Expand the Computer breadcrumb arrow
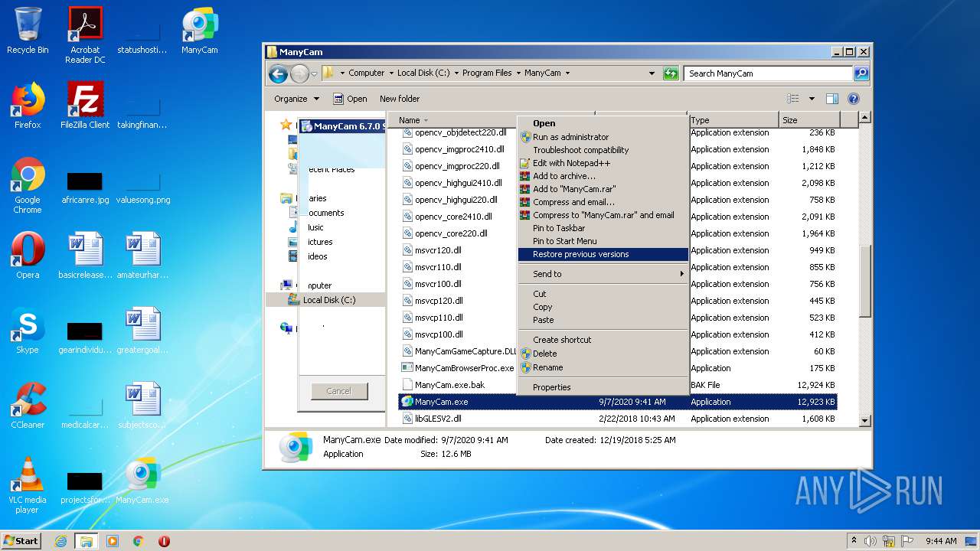Screen dimensions: 980x551 [x=390, y=73]
